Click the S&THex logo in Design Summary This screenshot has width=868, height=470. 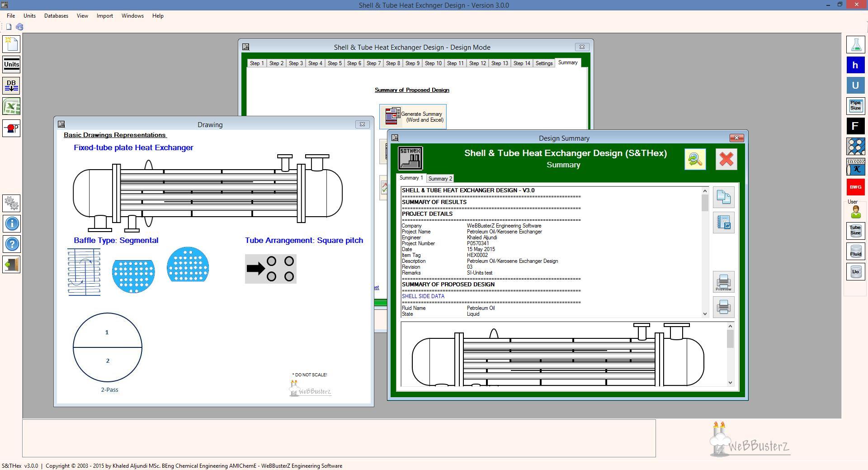pos(410,158)
